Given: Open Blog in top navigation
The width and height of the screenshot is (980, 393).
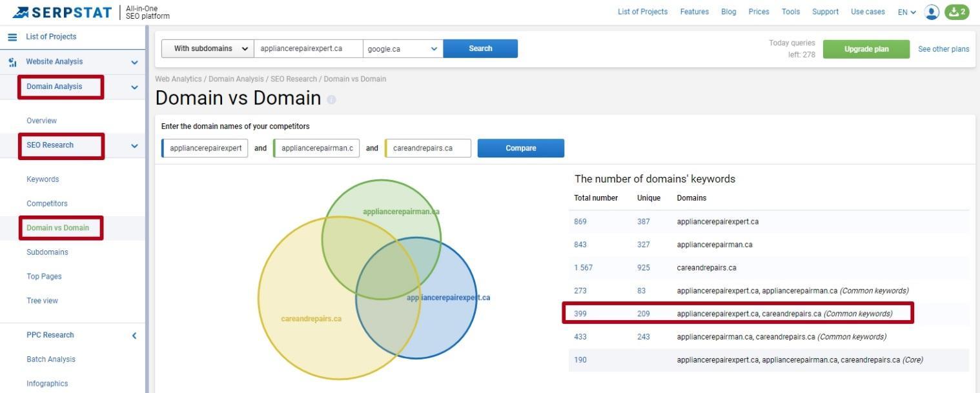Looking at the screenshot, I should coord(728,12).
